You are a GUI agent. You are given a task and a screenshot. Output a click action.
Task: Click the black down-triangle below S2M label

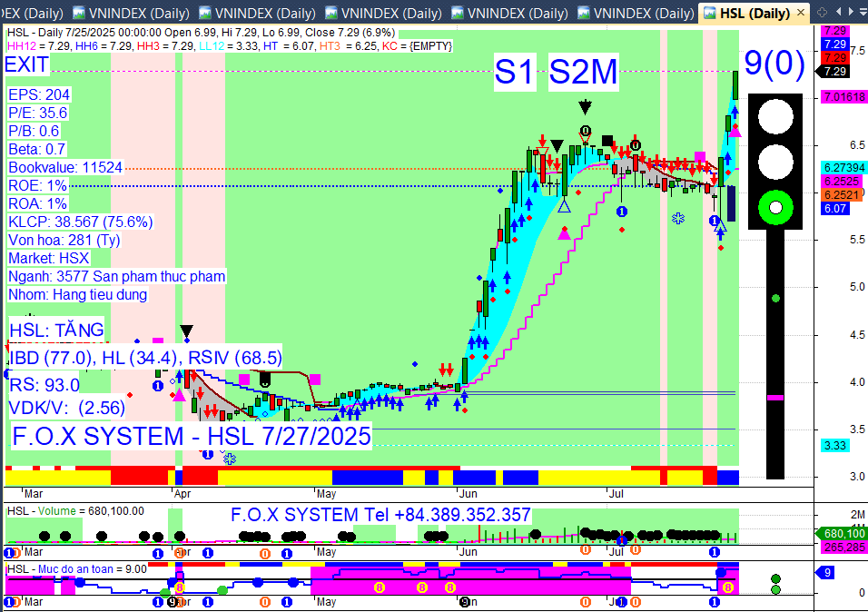(x=585, y=107)
